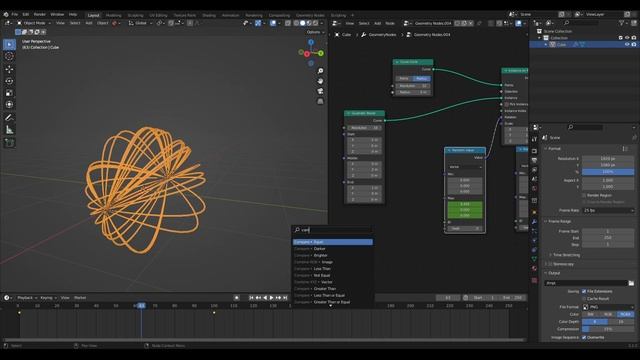Open the Object Data green triangle tab
The width and height of the screenshot is (640, 360).
tap(534, 259)
